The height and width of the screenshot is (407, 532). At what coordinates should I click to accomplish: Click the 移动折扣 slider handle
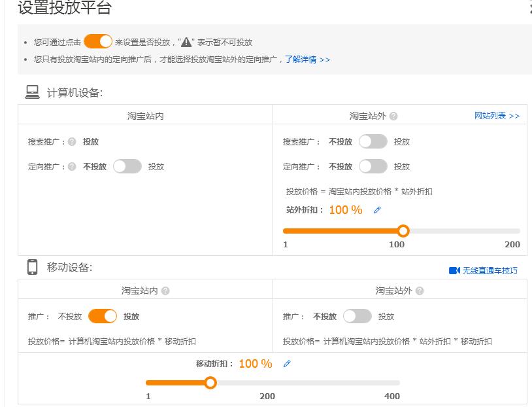pyautogui.click(x=210, y=383)
